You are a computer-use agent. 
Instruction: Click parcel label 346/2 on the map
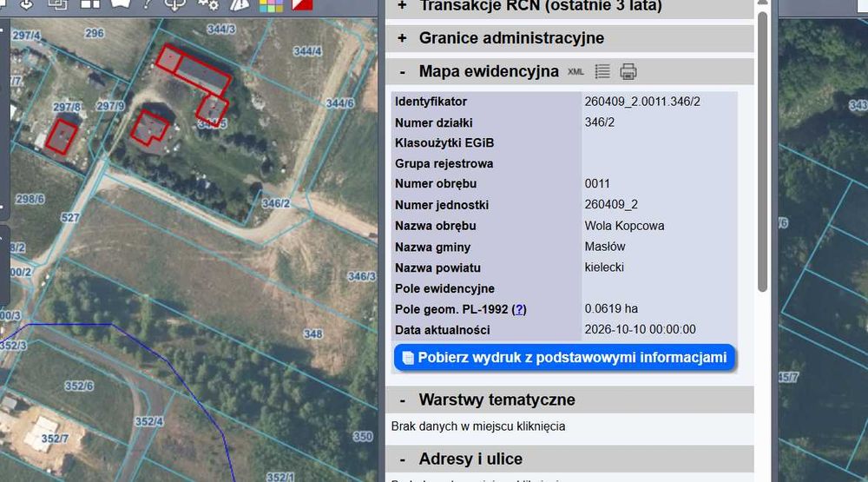coord(276,203)
